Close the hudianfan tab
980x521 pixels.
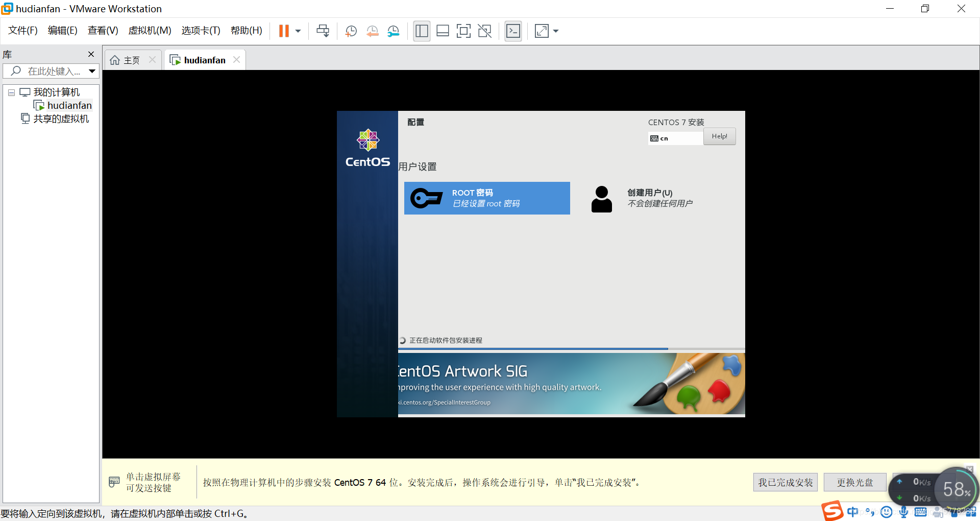pyautogui.click(x=236, y=60)
